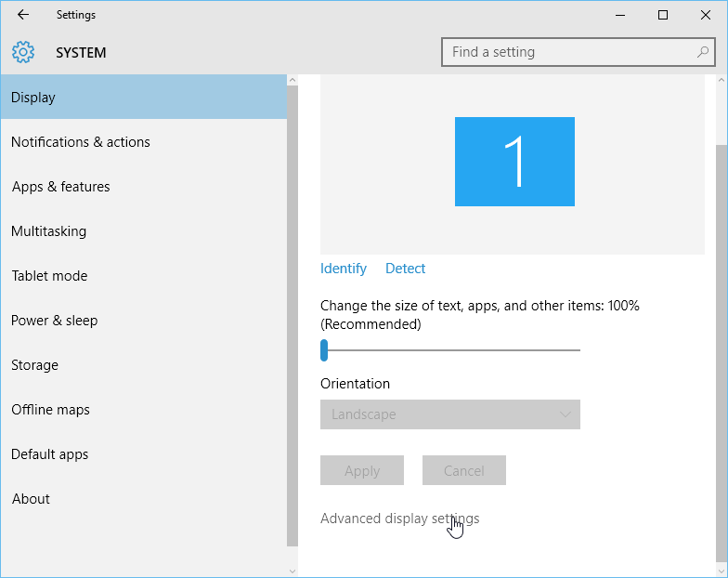Click the search magnifier icon
This screenshot has height=578, width=728.
pos(702,52)
